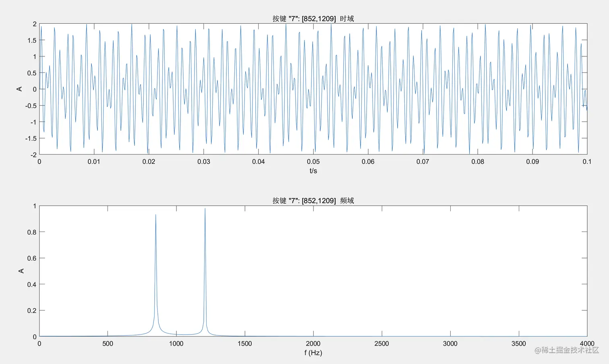Click the "3000" tick on frequency axis
The height and width of the screenshot is (364, 609).
point(450,343)
